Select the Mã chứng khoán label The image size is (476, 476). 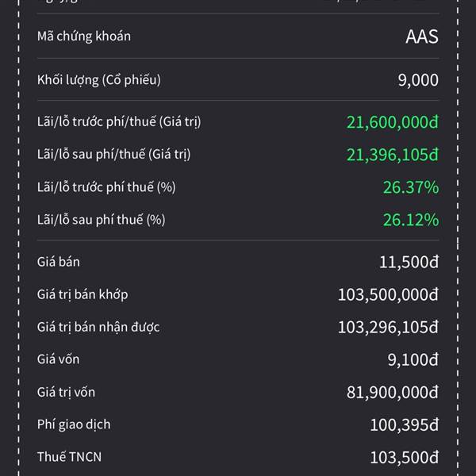click(x=84, y=36)
